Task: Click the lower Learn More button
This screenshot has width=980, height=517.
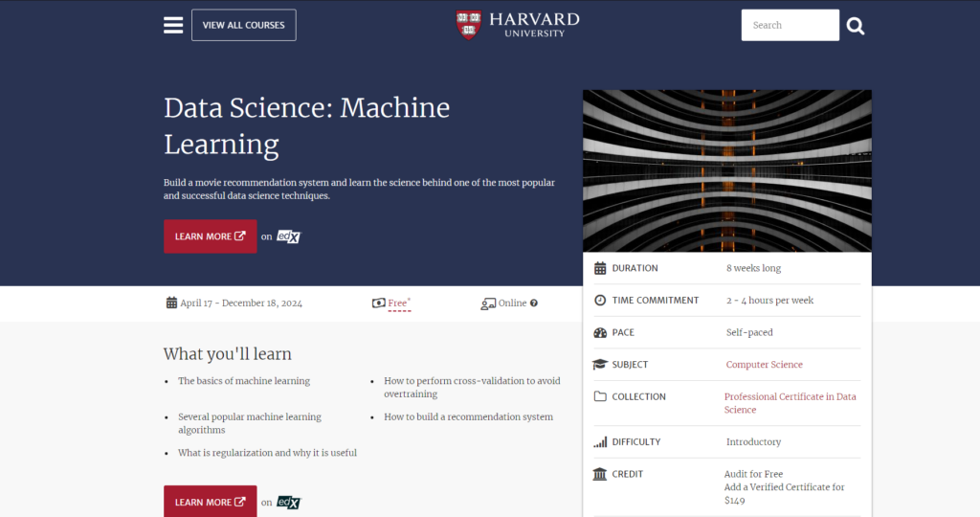Action: (x=210, y=502)
